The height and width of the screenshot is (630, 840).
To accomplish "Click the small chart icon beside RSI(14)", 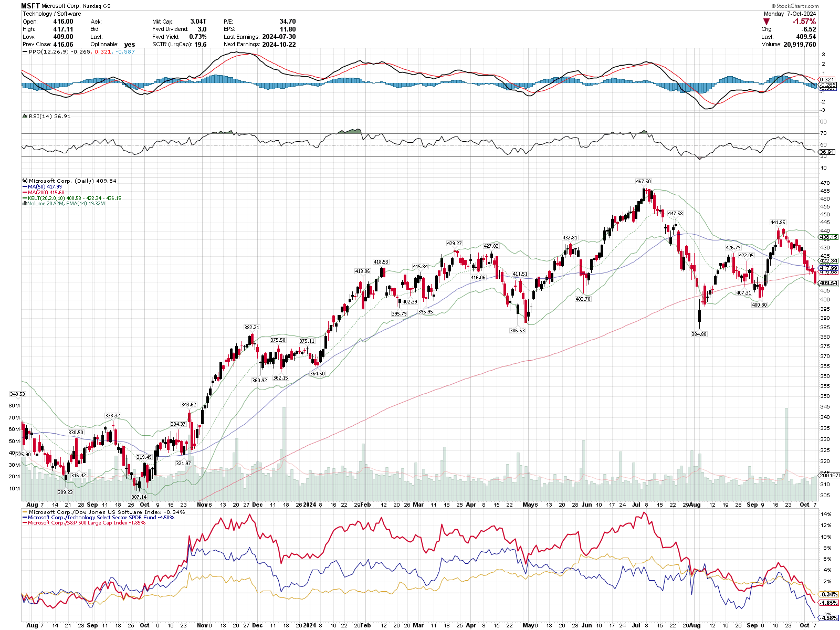I will coord(25,116).
